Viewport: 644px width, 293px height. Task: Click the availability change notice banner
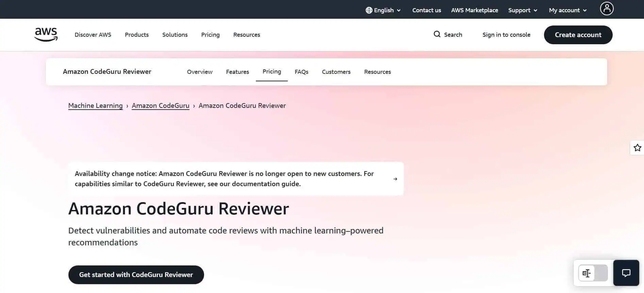pyautogui.click(x=236, y=179)
